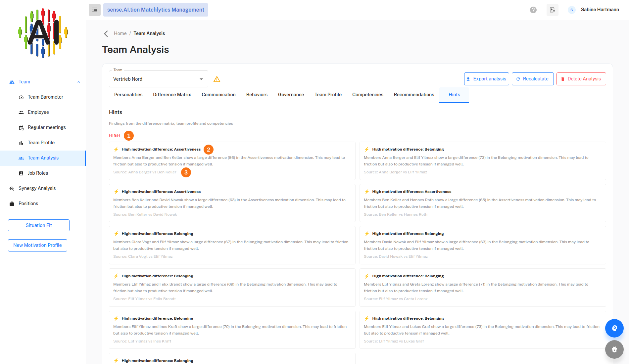Click the Employee people icon in sidebar

tap(21, 113)
